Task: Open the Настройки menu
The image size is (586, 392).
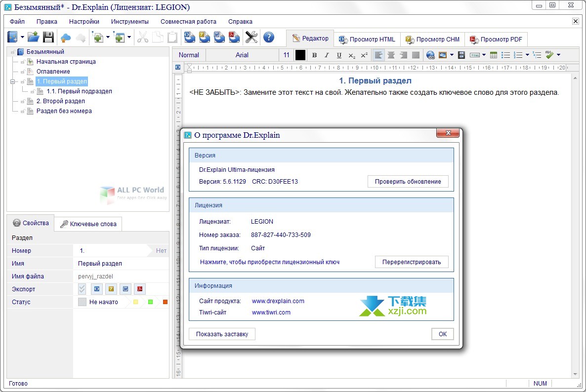Action: click(x=84, y=22)
